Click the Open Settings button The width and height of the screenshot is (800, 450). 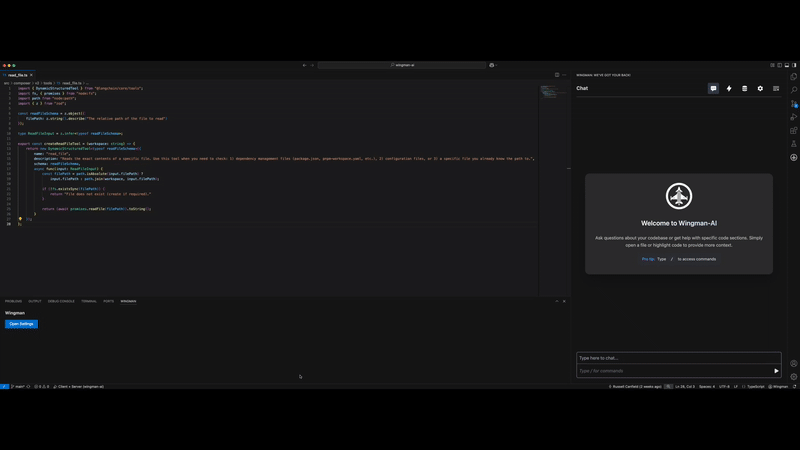pos(21,324)
